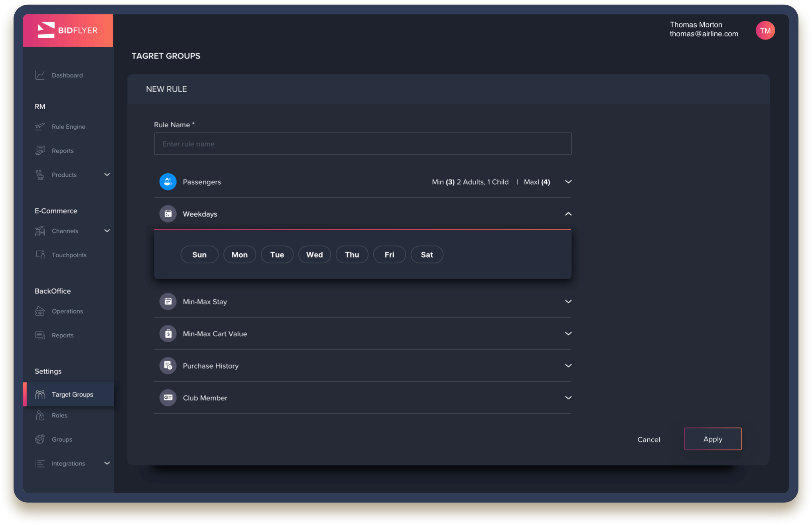The width and height of the screenshot is (812, 525).
Task: Toggle the Sun weekday pill
Action: tap(199, 255)
